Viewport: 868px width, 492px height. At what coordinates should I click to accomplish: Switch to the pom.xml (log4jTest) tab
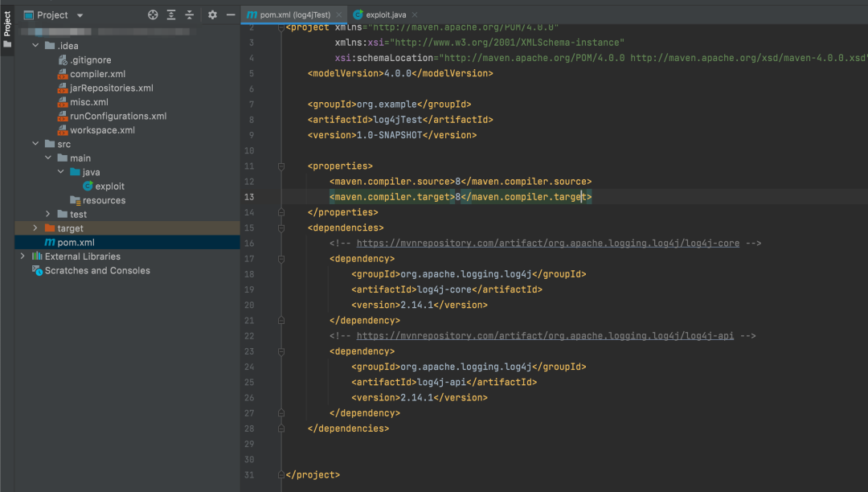(294, 15)
